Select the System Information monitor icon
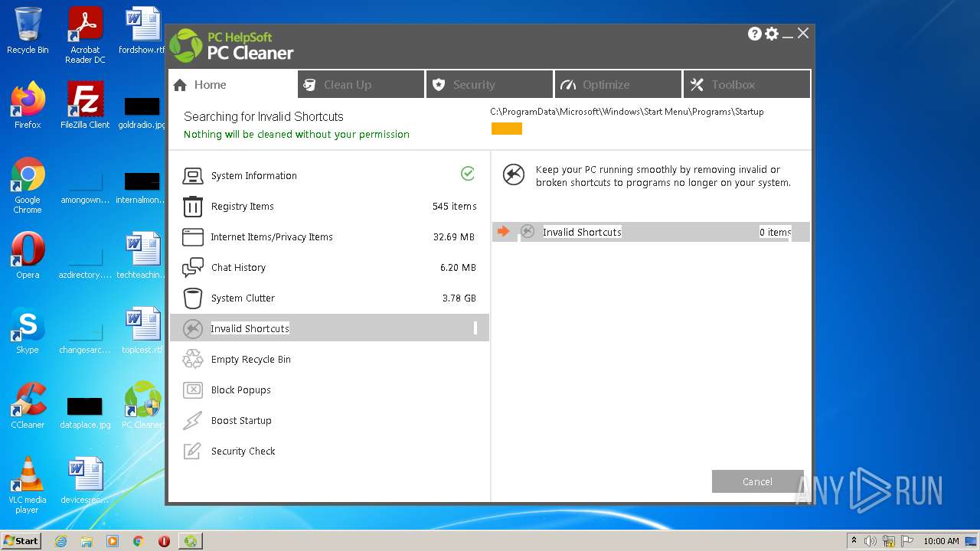Screen dimensions: 980x551 (x=193, y=176)
